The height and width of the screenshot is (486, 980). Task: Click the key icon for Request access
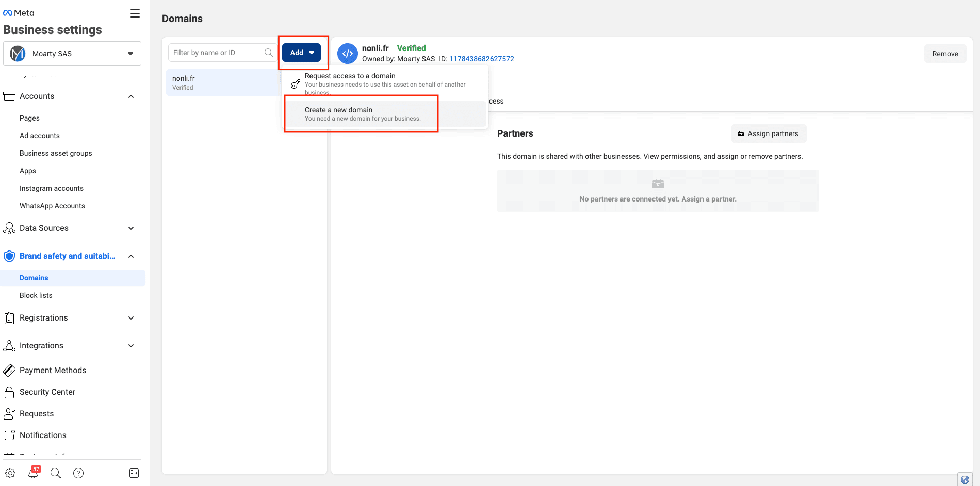tap(296, 83)
